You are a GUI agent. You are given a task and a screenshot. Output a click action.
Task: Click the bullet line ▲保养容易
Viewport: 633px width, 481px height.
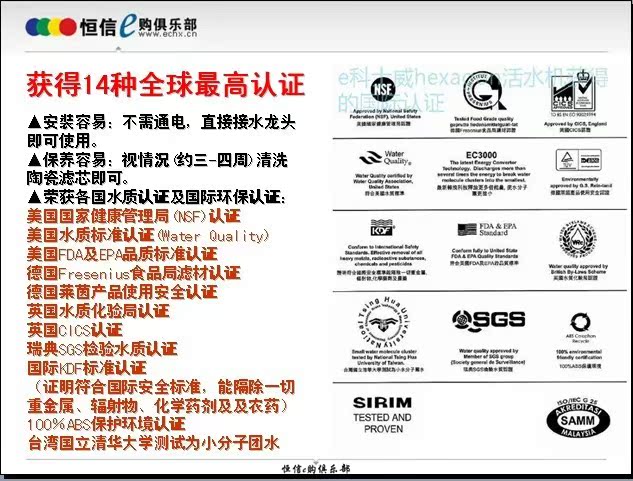(x=157, y=169)
